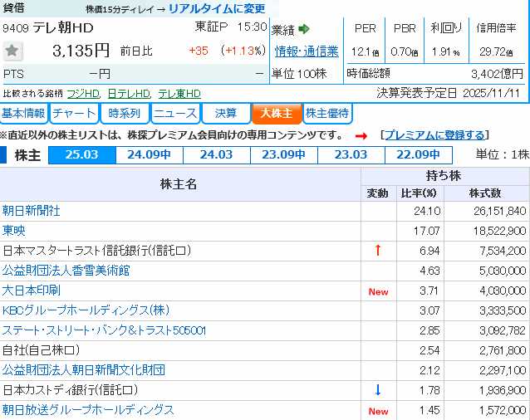Open the リアルタイムに変更 link
The image size is (530, 420).
tap(217, 9)
